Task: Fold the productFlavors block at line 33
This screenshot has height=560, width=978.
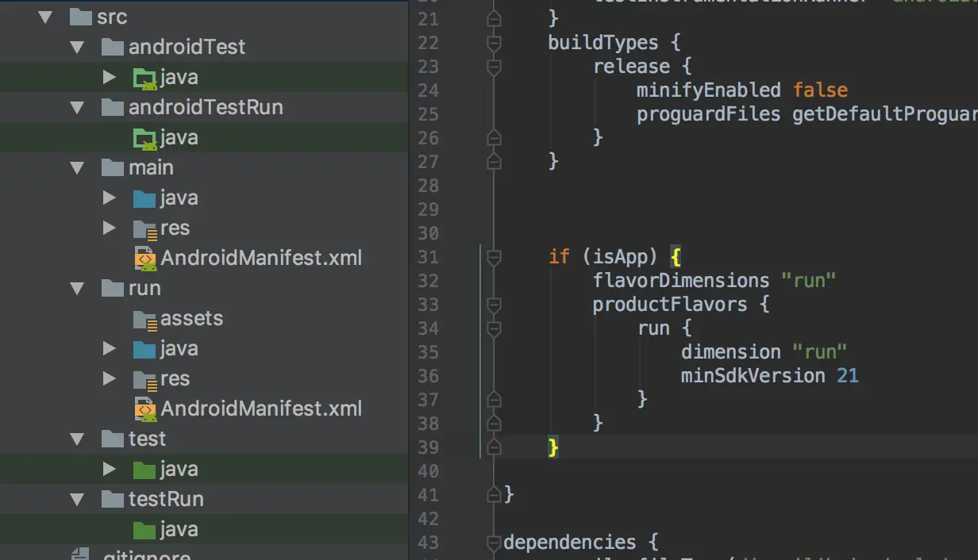Action: (494, 305)
